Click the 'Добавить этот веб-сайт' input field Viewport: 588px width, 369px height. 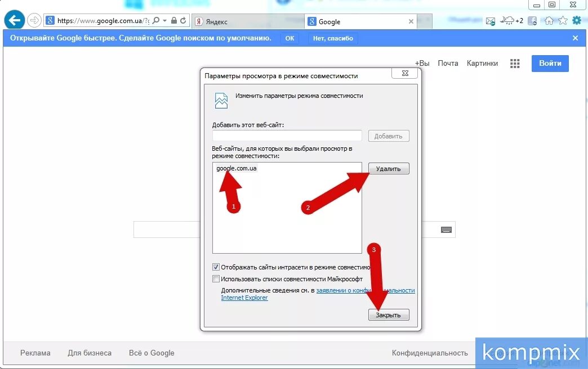pyautogui.click(x=287, y=135)
